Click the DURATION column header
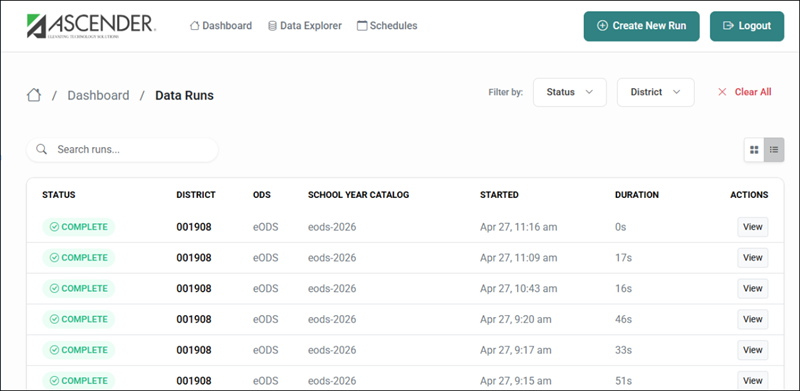The image size is (800, 391). pos(637,195)
